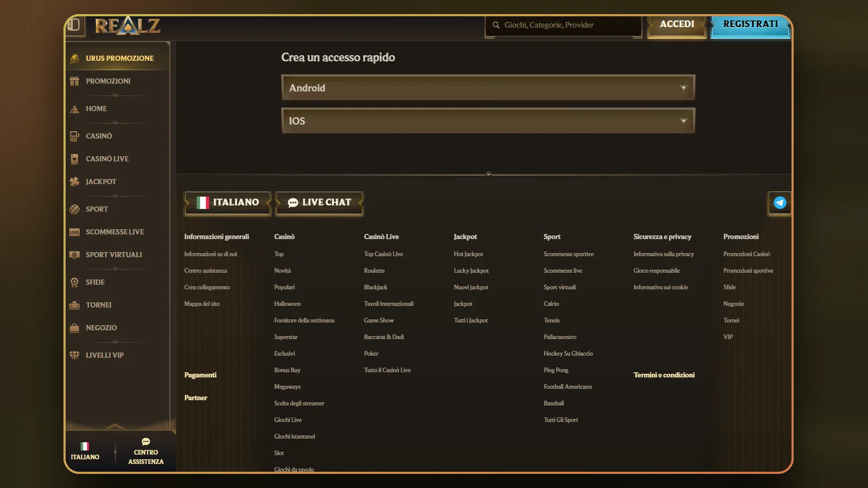Open the Termini e condizioni link

664,375
